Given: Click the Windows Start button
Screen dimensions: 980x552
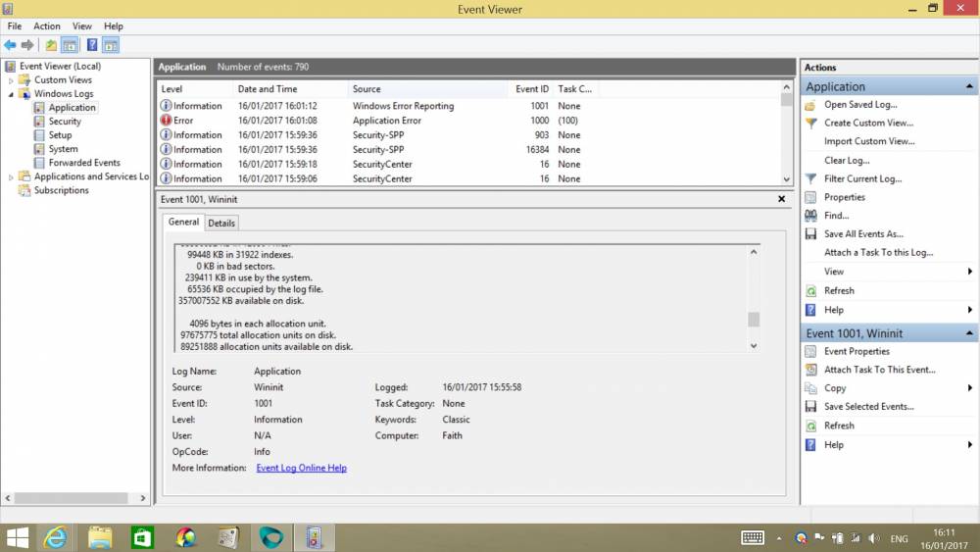Looking at the screenshot, I should pos(17,537).
